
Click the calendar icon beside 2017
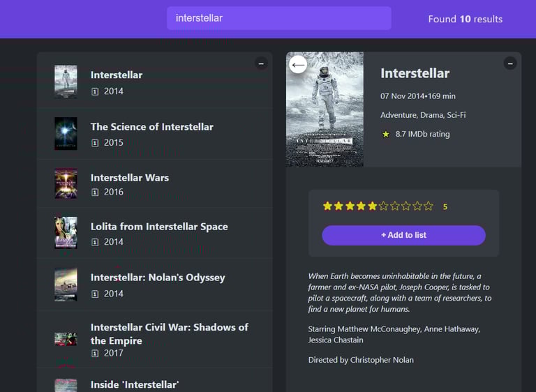pos(95,354)
